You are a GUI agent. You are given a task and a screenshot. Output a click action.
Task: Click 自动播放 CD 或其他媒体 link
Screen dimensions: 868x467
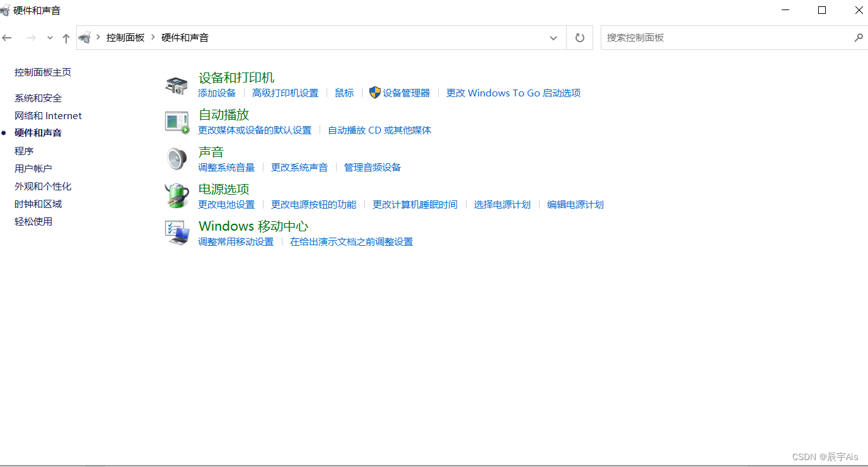[x=379, y=130]
